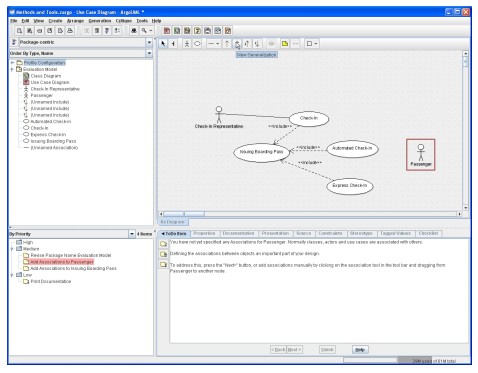Select Check-In Representative in the explorer tree

point(55,89)
